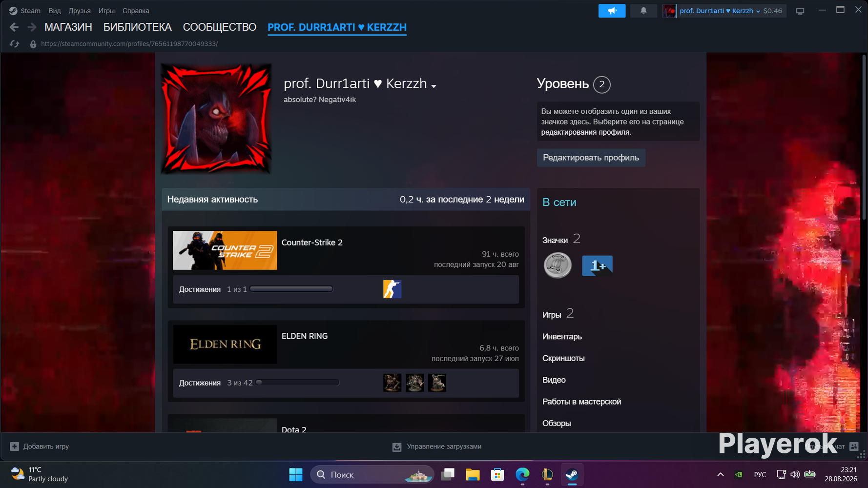Click the download icon beside Управление загрузками

point(397,447)
